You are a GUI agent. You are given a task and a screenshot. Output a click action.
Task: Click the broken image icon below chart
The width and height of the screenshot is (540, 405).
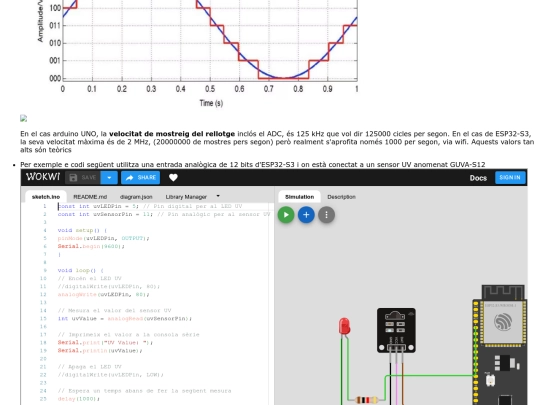point(23,119)
